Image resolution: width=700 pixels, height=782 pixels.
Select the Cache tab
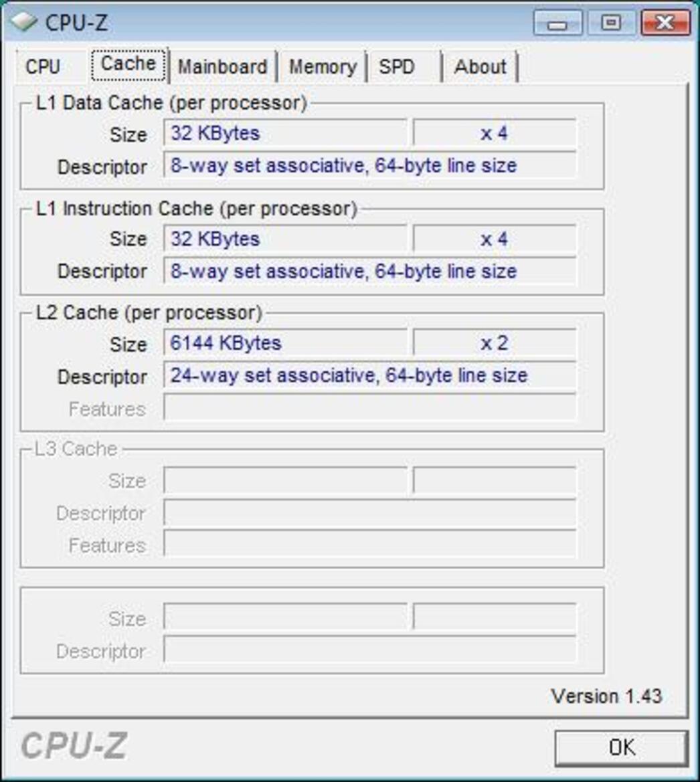128,64
